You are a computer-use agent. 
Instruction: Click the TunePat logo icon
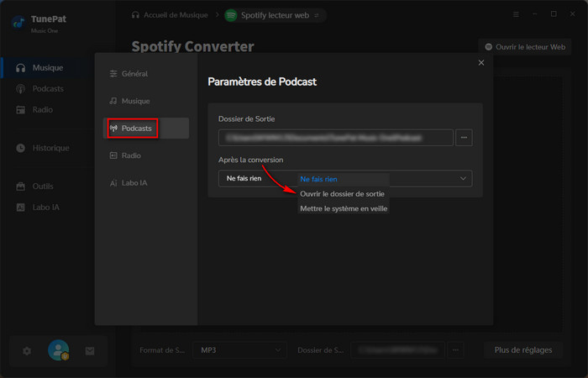pos(18,24)
